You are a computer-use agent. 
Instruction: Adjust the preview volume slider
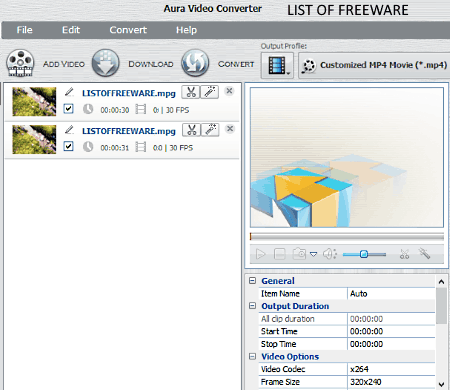[x=364, y=254]
